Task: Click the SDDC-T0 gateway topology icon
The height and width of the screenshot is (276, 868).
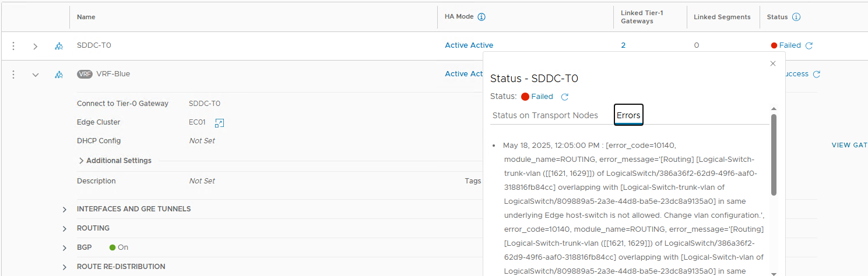Action: 59,46
